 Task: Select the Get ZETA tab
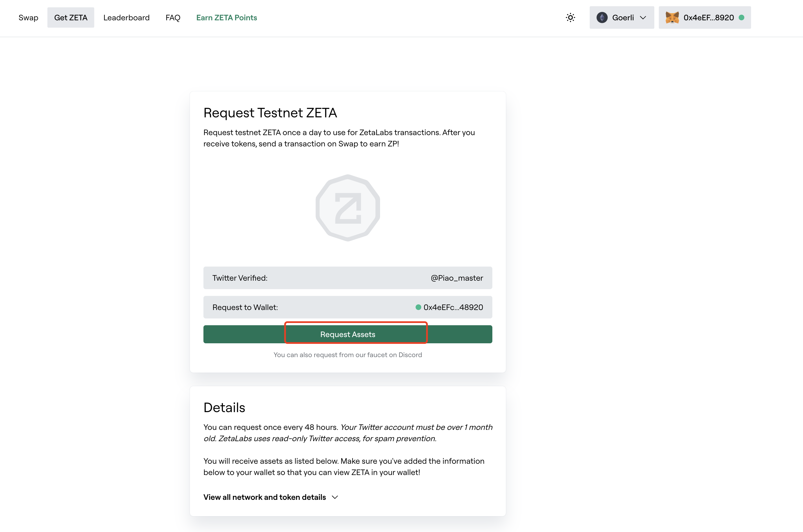tap(71, 18)
